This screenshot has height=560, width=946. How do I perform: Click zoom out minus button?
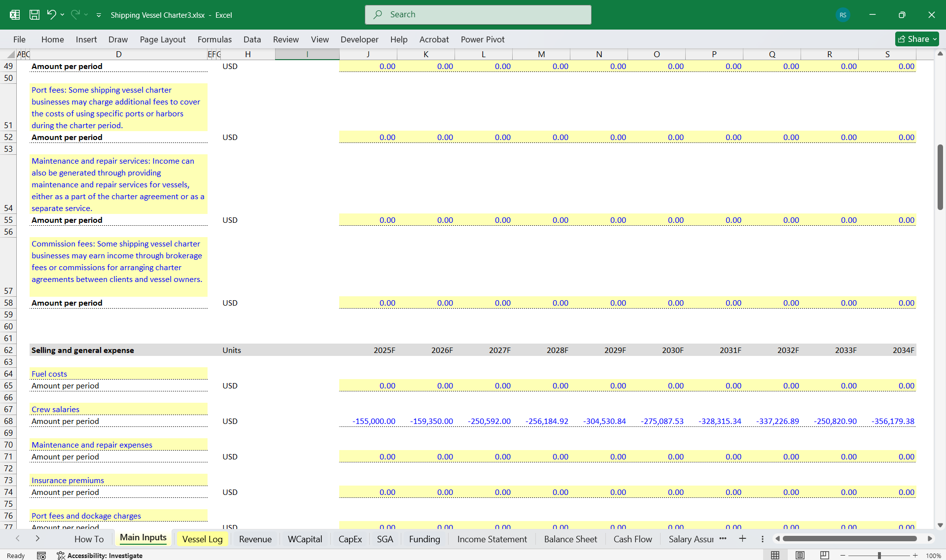point(842,556)
